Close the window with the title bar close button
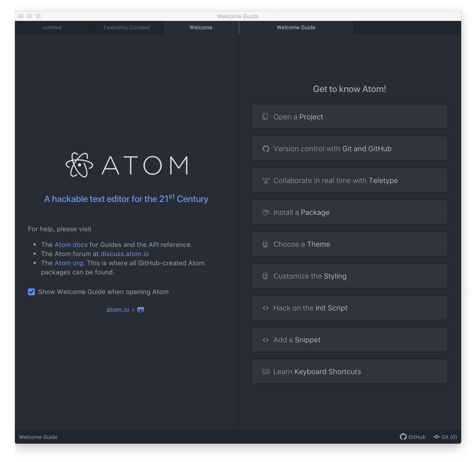Screen dimensions: 476x462 [21, 16]
